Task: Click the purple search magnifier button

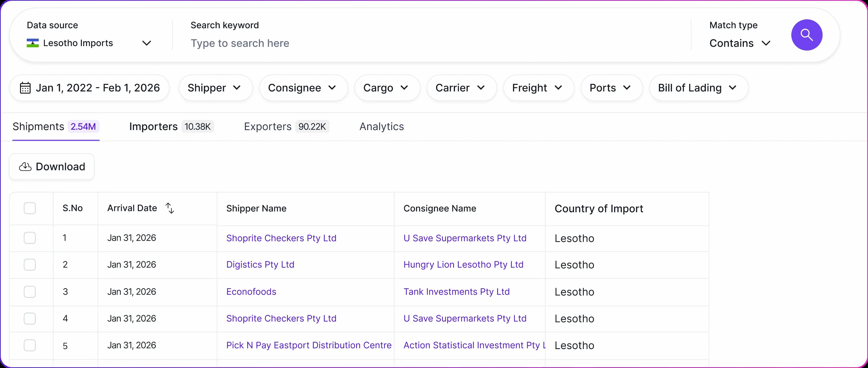Action: [806, 35]
